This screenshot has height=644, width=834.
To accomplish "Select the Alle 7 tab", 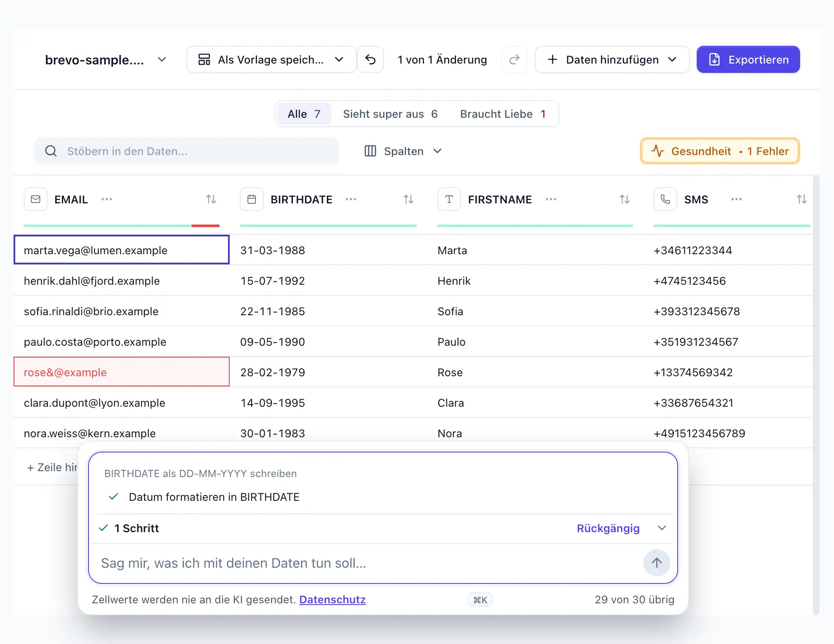I will pos(304,114).
